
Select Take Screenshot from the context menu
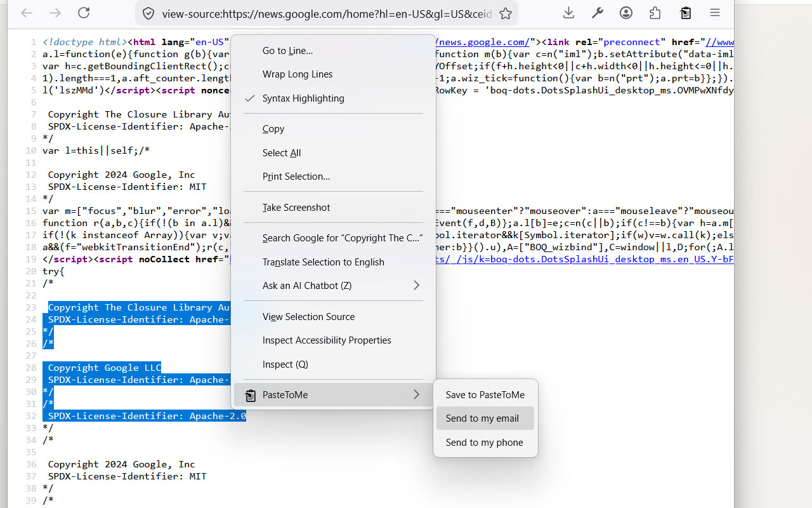click(x=296, y=207)
